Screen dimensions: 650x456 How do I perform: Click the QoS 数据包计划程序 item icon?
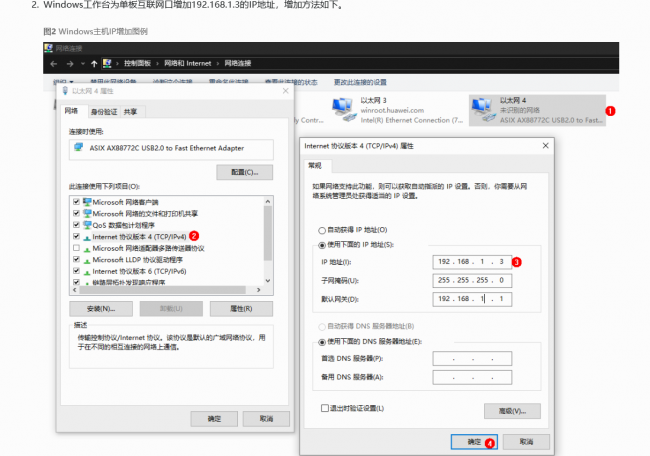click(x=87, y=225)
